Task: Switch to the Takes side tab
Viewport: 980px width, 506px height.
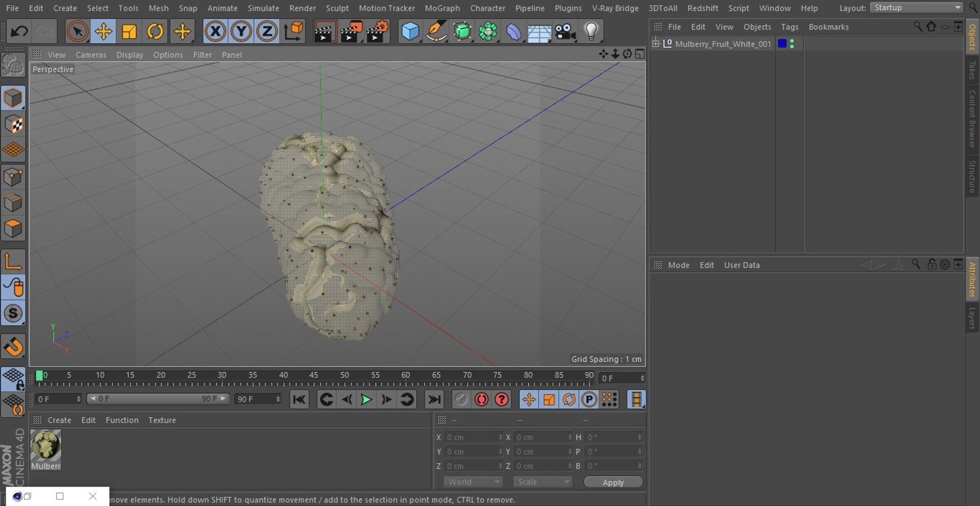Action: [x=972, y=70]
